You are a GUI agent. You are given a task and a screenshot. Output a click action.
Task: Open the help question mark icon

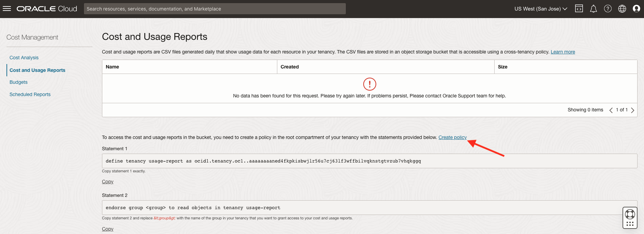click(x=608, y=9)
